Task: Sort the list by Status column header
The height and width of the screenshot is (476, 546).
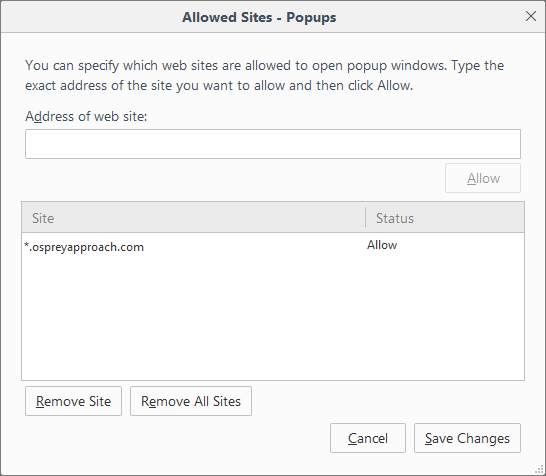Action: tap(445, 218)
